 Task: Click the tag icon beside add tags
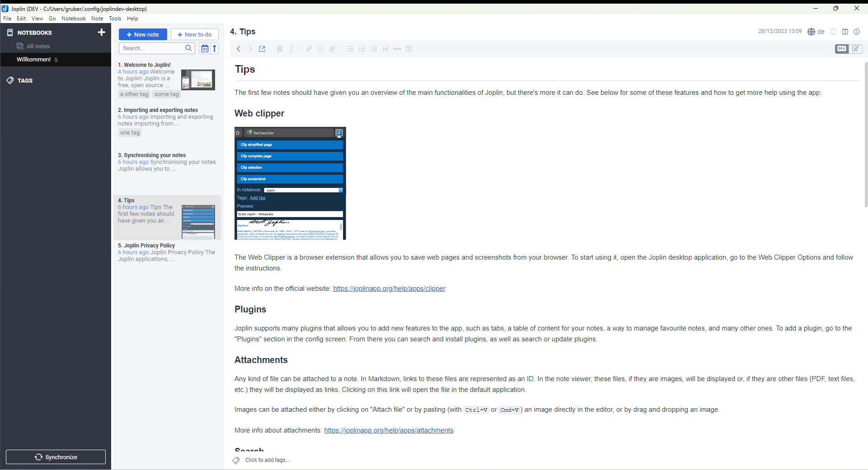click(x=236, y=460)
